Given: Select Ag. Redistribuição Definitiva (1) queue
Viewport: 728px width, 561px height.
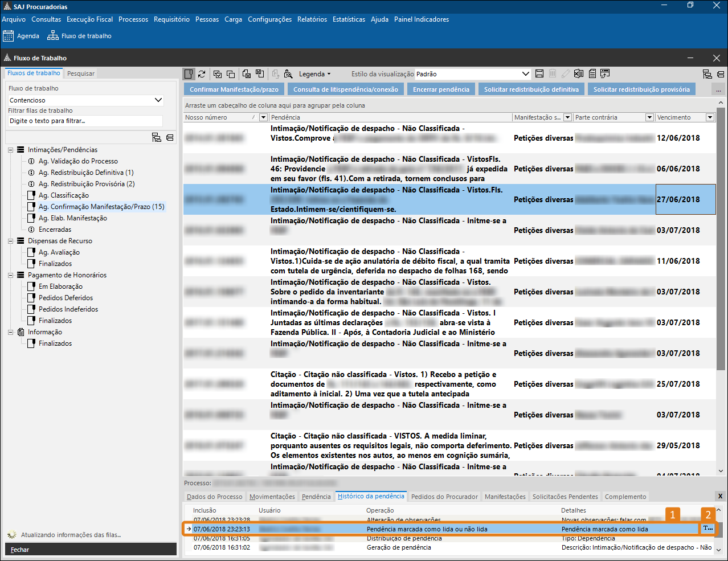Looking at the screenshot, I should click(x=86, y=173).
